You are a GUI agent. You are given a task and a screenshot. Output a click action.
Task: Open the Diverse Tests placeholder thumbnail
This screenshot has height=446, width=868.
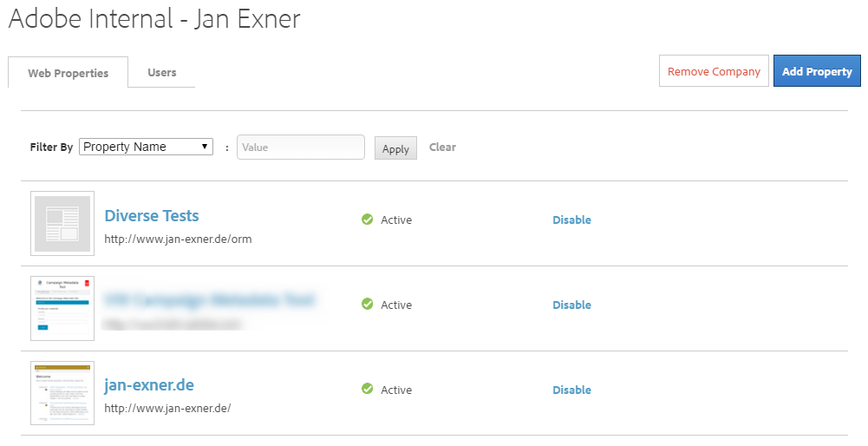[62, 224]
